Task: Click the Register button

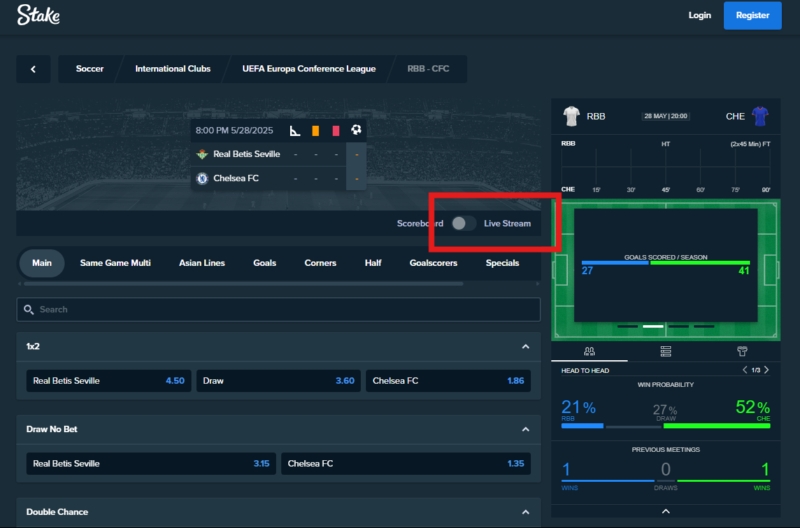Action: (753, 15)
